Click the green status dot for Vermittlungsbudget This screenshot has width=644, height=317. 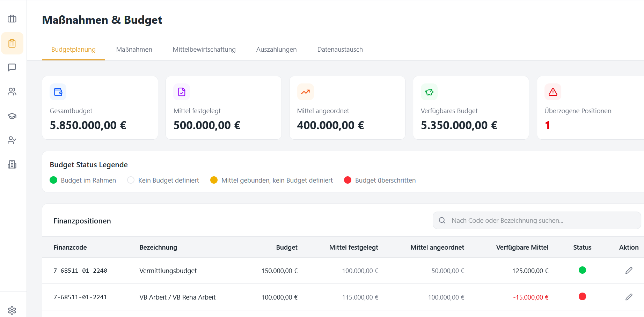click(x=582, y=270)
